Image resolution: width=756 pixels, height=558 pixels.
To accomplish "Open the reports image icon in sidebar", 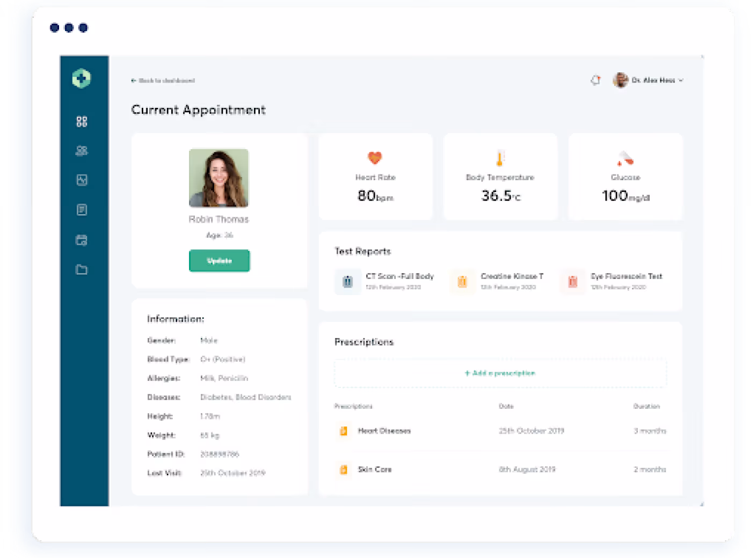I will (x=82, y=180).
